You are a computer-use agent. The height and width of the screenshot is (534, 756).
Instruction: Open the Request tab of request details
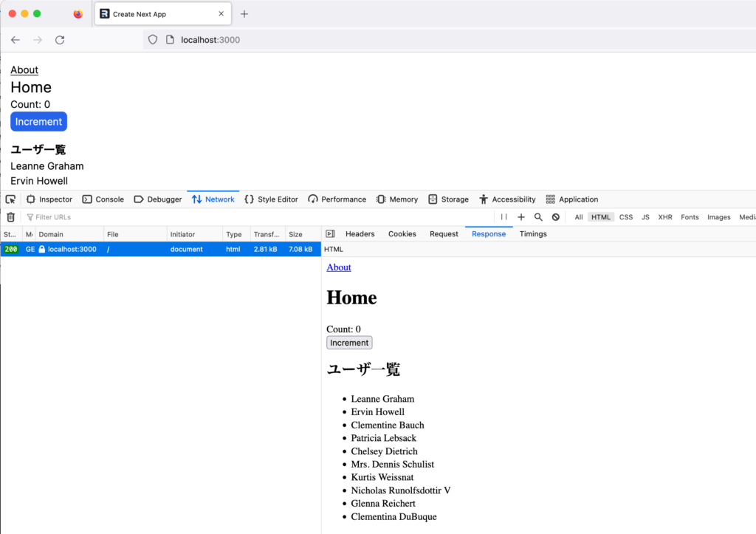(444, 234)
